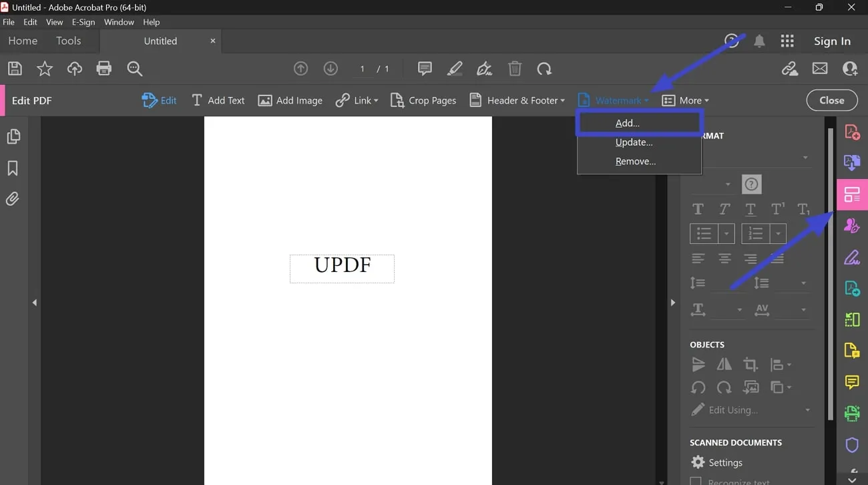Add a comment with the speech bubble icon

pyautogui.click(x=425, y=68)
